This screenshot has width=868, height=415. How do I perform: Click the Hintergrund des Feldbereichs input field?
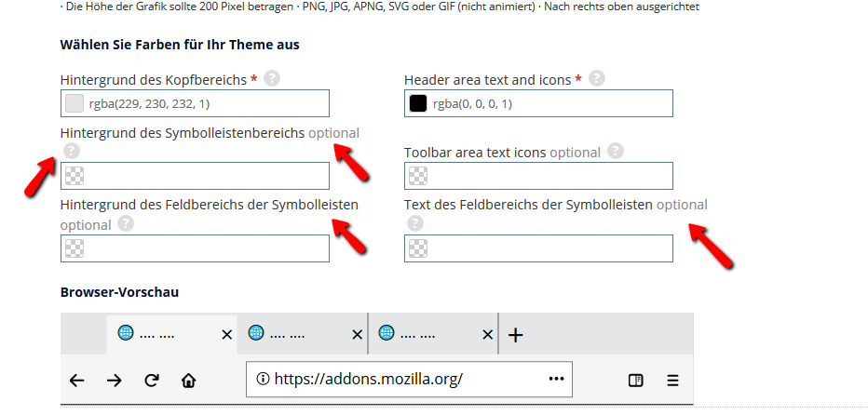point(195,248)
